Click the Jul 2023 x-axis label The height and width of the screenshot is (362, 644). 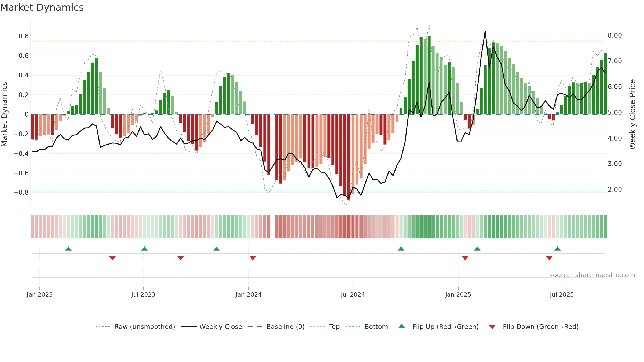(x=143, y=294)
